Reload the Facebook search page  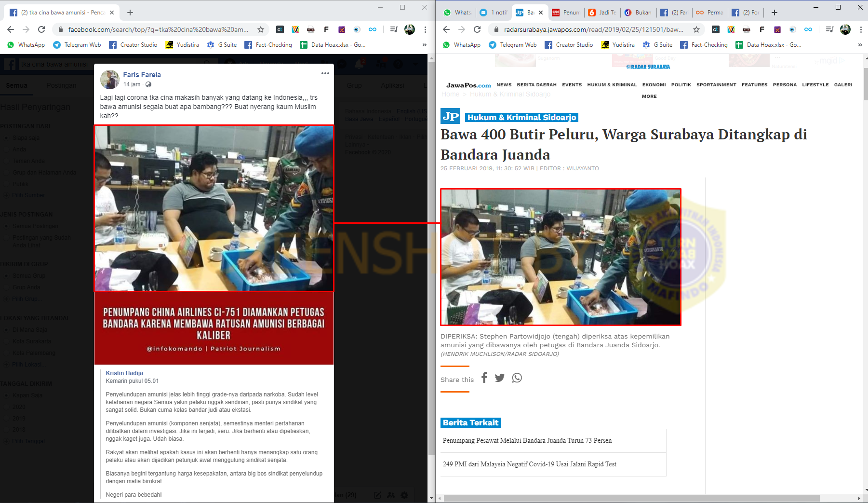41,29
